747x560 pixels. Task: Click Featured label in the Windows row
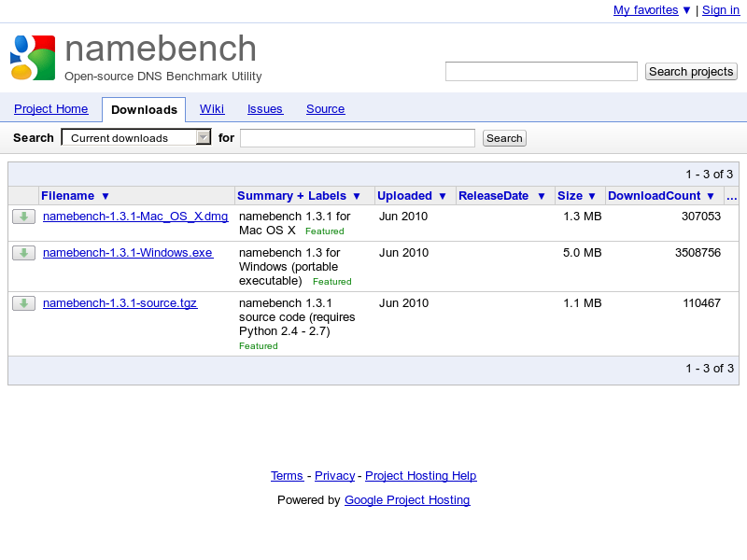pyautogui.click(x=332, y=282)
